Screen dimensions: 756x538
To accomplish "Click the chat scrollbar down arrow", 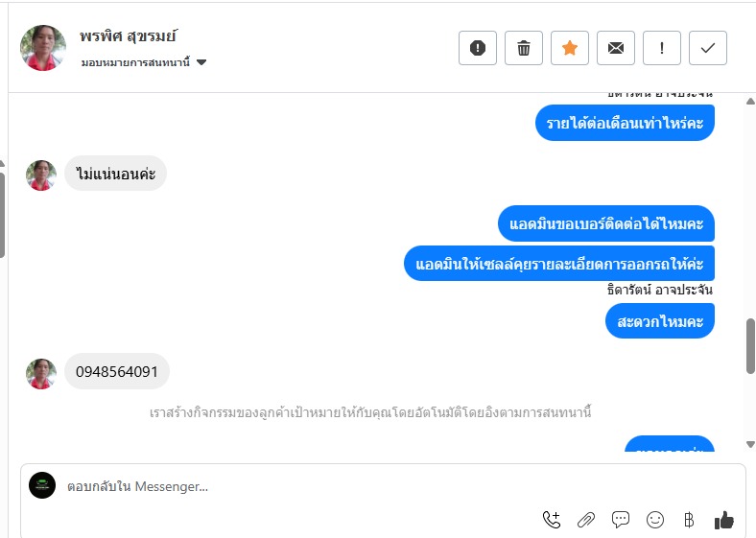I will [750, 444].
